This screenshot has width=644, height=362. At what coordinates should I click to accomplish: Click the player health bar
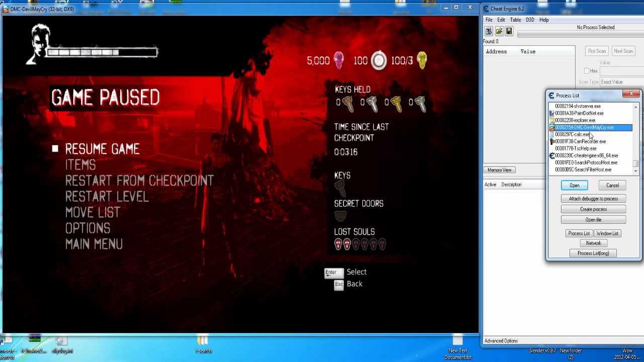click(102, 52)
